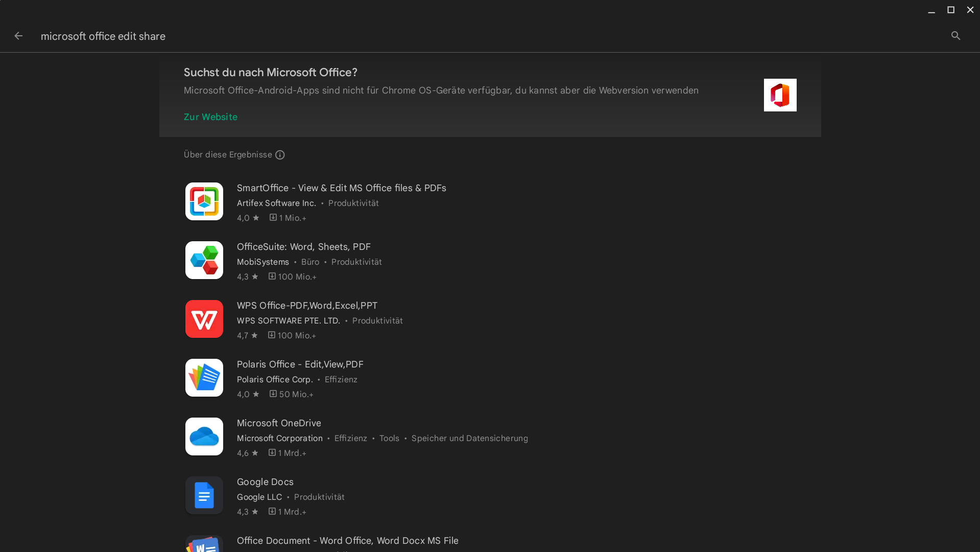The width and height of the screenshot is (980, 552).
Task: Open WPS Office-PDF,Word,Excel,PPT listing
Action: 307,306
